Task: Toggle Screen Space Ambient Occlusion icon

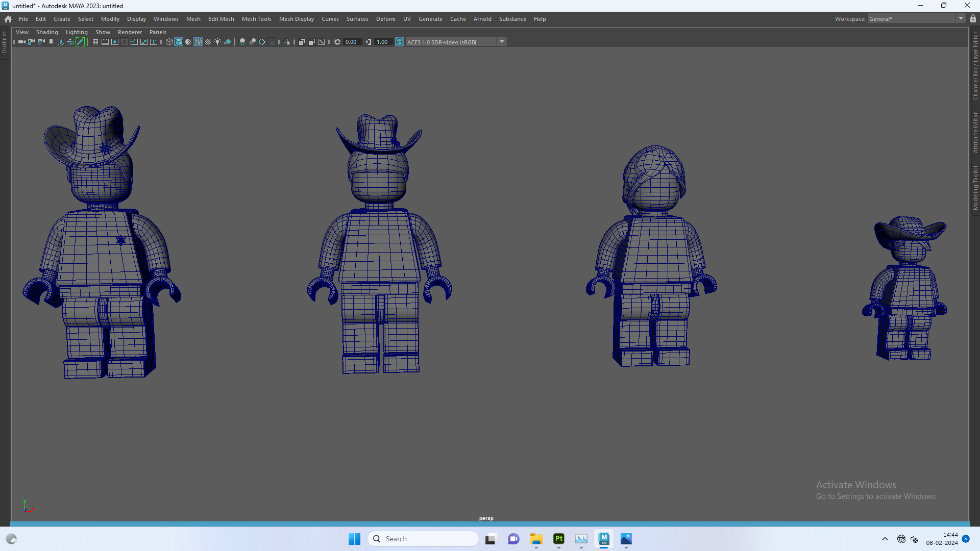Action: [242, 42]
